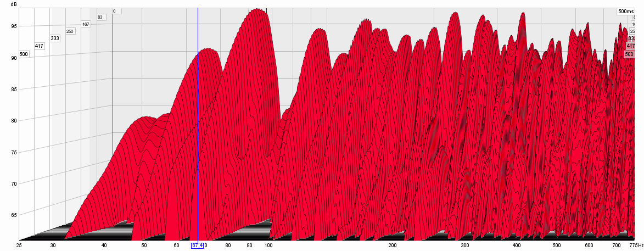Click the 500ms time range label

(x=625, y=11)
